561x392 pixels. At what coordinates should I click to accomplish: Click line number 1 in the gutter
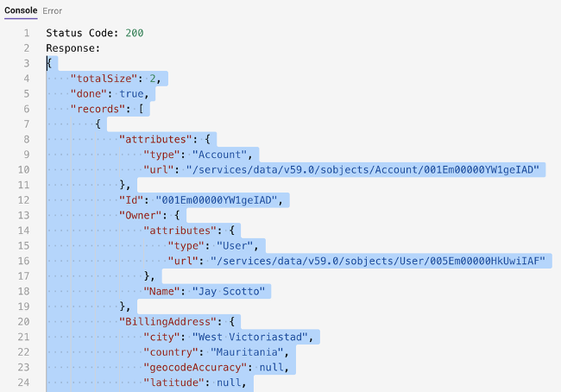[x=27, y=33]
